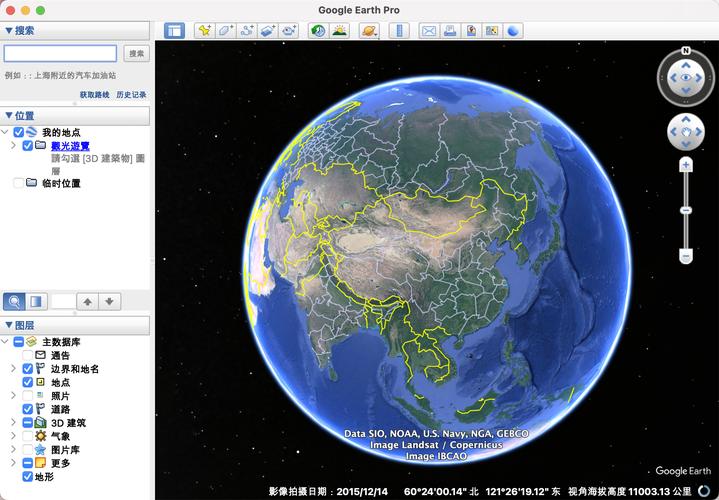Viewport: 719px width, 500px height.
Task: Uncheck 觀光遊覽 folder checkbox
Action: (x=28, y=145)
